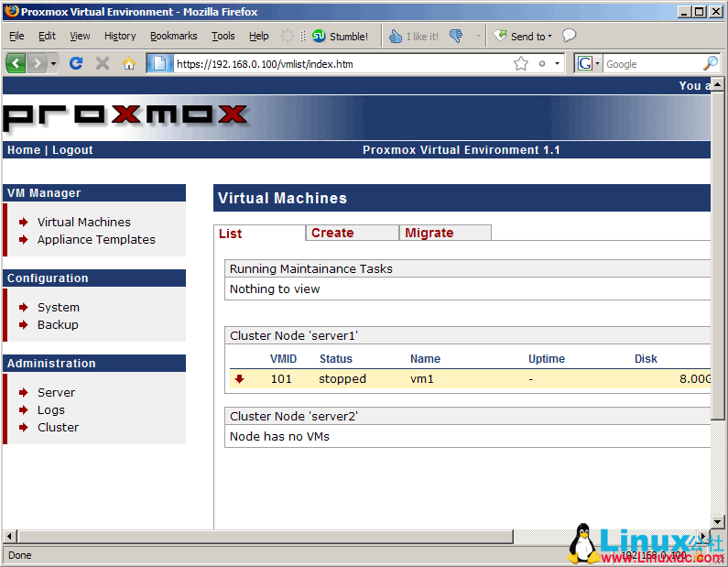Click the horizontal scrollbar at page bottom
This screenshot has height=567, width=728.
point(275,536)
